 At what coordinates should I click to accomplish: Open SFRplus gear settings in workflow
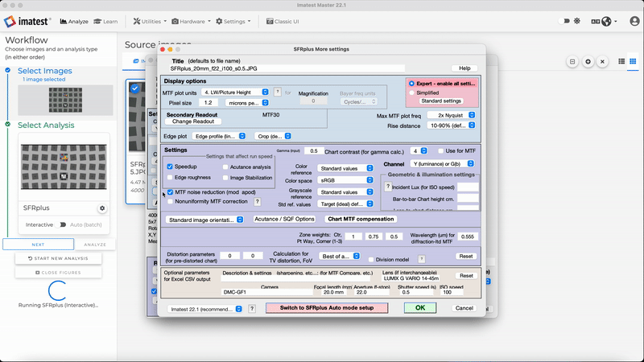[102, 208]
